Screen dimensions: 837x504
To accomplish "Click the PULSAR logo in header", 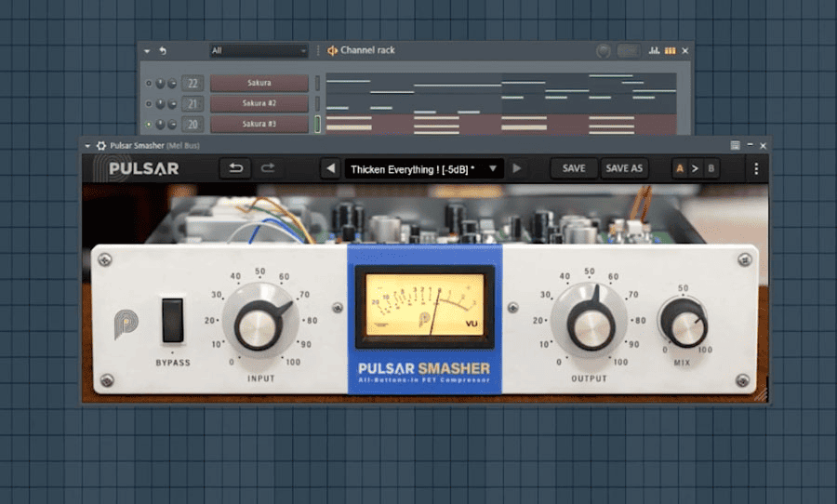I will [x=143, y=168].
